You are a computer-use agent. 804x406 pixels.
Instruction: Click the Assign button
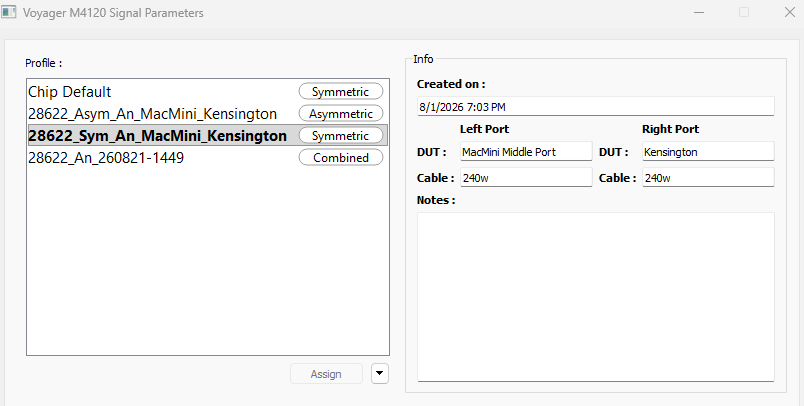coord(326,374)
